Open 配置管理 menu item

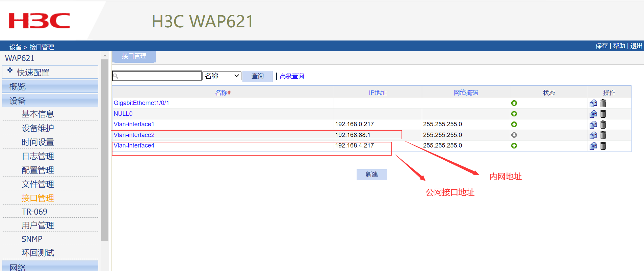[38, 170]
